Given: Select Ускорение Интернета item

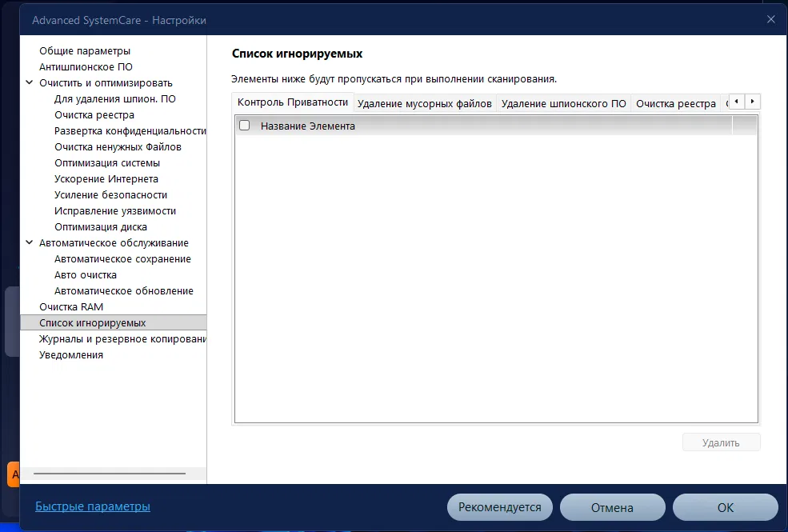Looking at the screenshot, I should coord(106,179).
